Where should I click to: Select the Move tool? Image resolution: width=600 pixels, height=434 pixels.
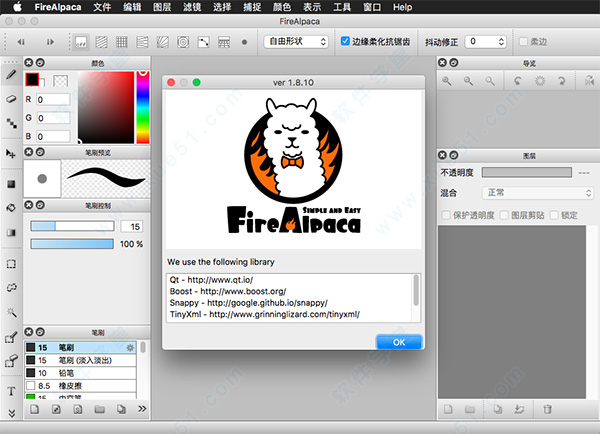11,154
